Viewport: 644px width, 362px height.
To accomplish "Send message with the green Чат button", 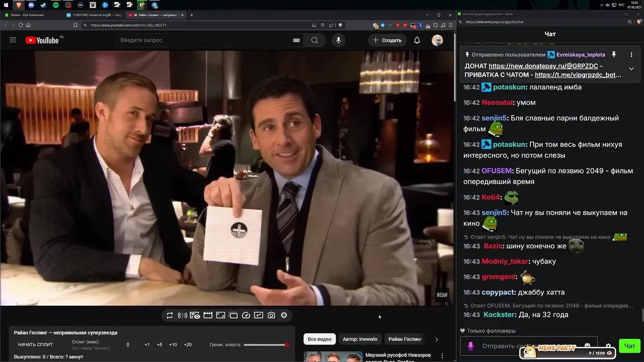I will [629, 346].
